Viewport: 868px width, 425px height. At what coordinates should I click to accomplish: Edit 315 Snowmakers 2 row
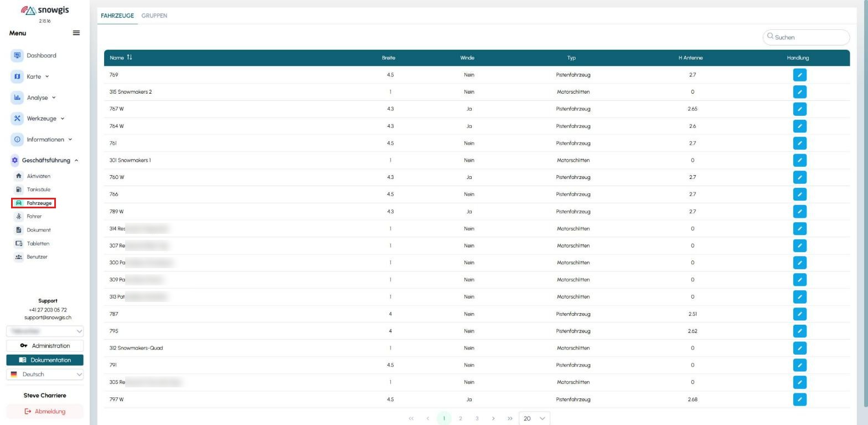click(799, 92)
